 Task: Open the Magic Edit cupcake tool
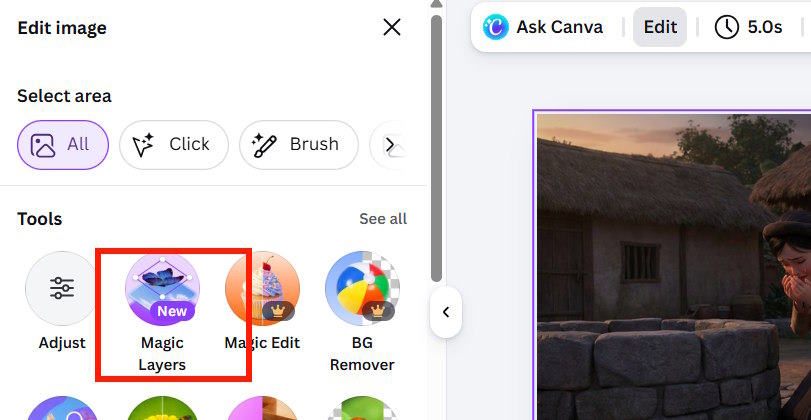click(262, 289)
